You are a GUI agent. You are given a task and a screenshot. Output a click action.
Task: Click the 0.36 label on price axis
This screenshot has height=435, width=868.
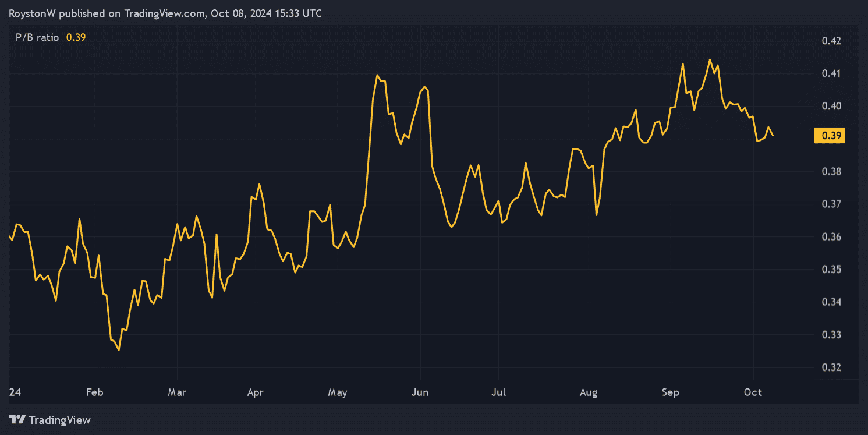coord(830,237)
